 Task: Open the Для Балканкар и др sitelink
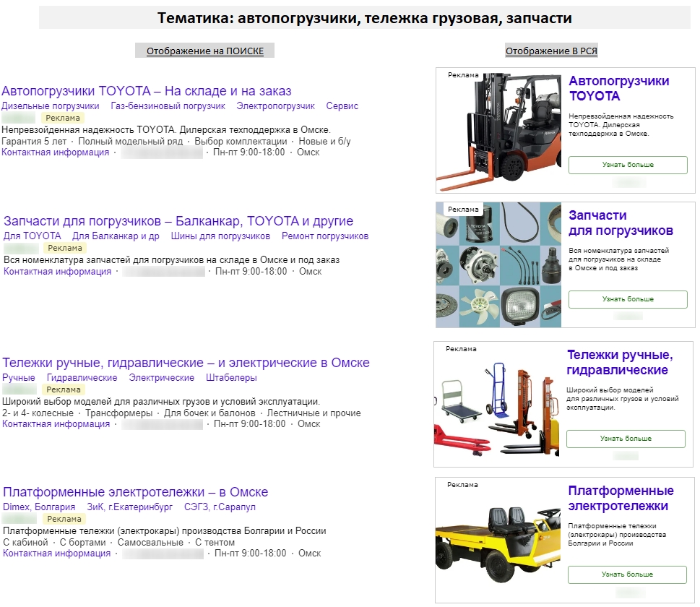(x=116, y=236)
